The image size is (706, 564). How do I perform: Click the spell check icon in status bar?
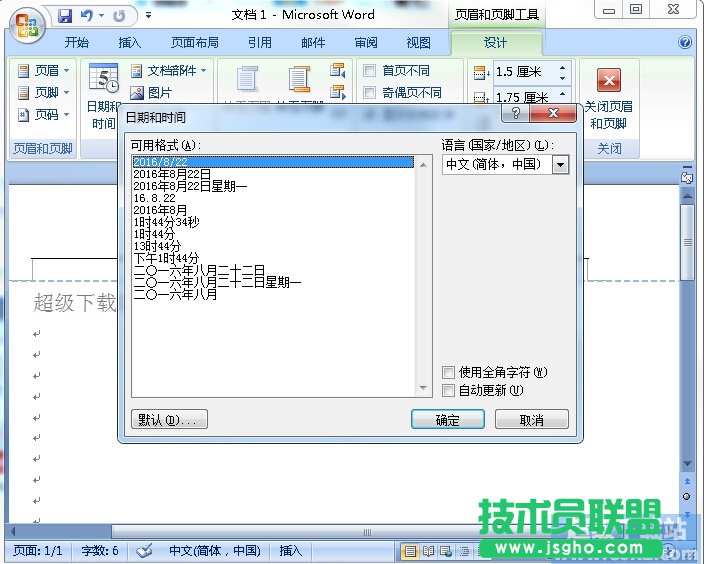coord(144,550)
